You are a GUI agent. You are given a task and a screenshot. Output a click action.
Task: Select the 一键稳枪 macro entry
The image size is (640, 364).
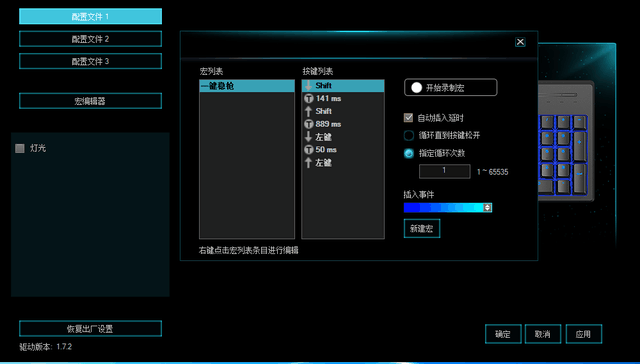pyautogui.click(x=247, y=86)
